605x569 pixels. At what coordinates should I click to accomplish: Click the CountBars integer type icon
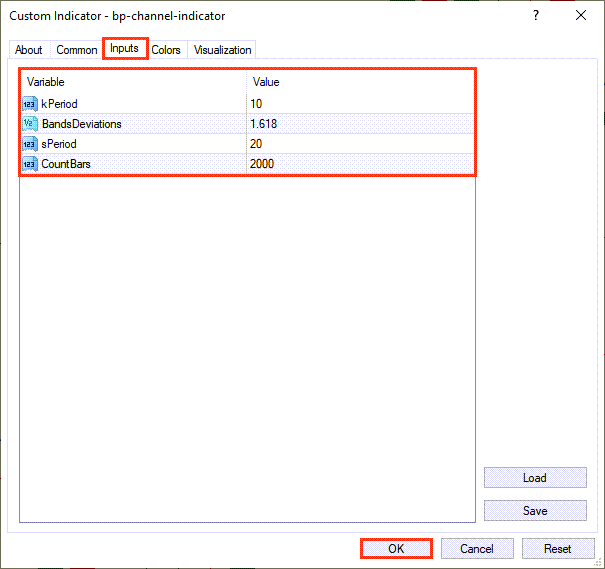pyautogui.click(x=29, y=164)
